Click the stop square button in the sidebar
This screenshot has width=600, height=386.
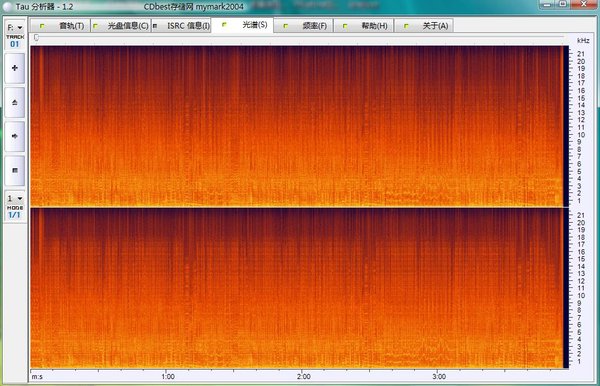[15, 170]
